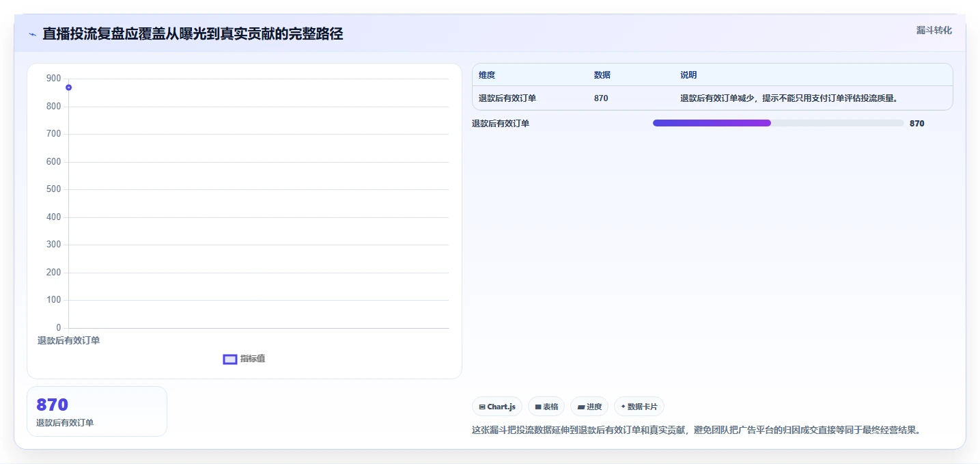
Task: Click the 900 y-axis label
Action: 54,79
